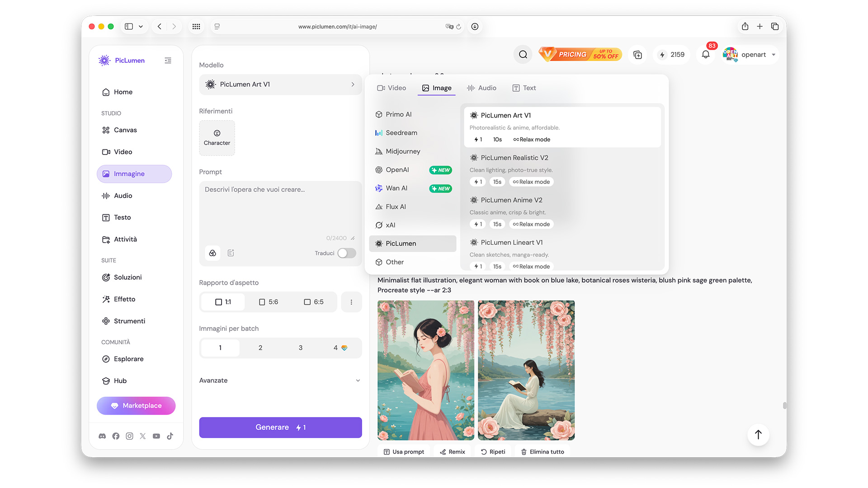Click the page scrollbar on the right edge
This screenshot has width=868, height=488.
pyautogui.click(x=784, y=405)
